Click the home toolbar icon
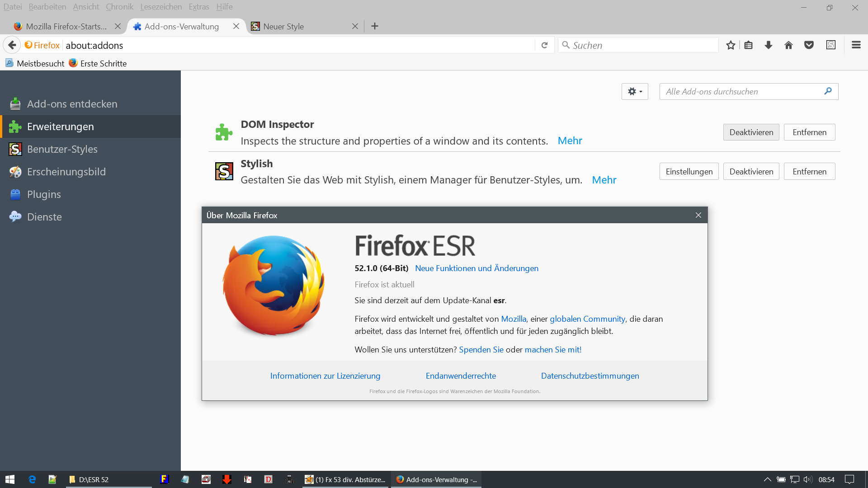The width and height of the screenshot is (868, 488). (789, 45)
